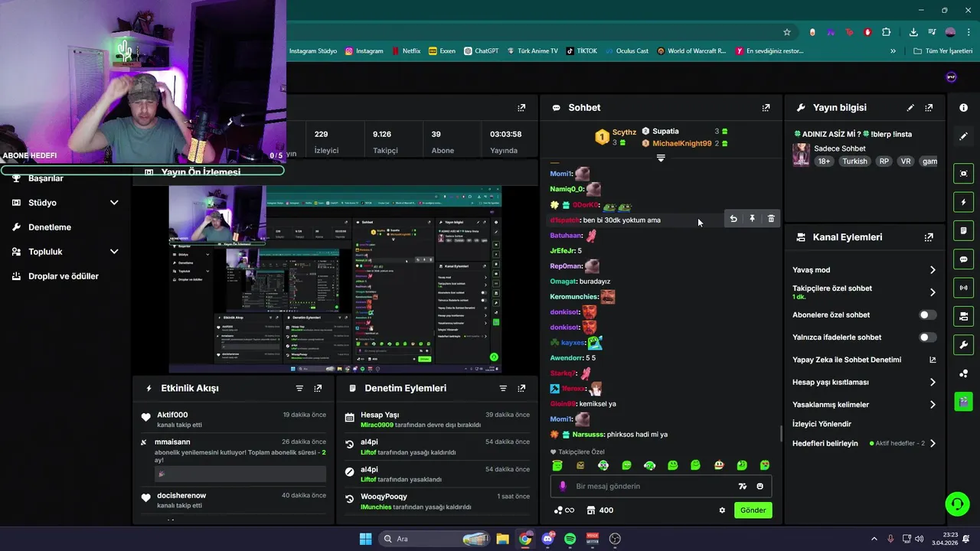980x551 pixels.
Task: Edit stream info with pencil in Yayın bilgisi
Action: [x=910, y=108]
